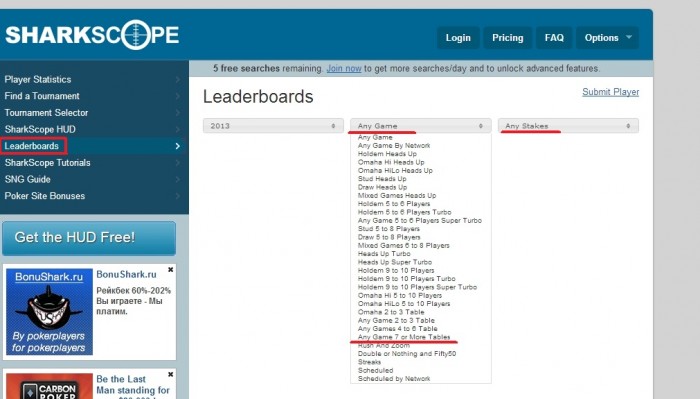Select 'Omaha Hi 5 to 10 Players' option
700x399 pixels.
pyautogui.click(x=400, y=295)
